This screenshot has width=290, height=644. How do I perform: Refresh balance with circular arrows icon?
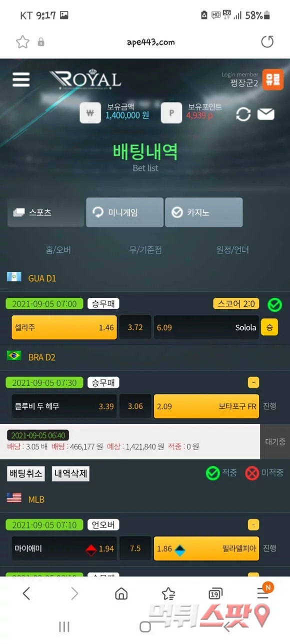(243, 114)
